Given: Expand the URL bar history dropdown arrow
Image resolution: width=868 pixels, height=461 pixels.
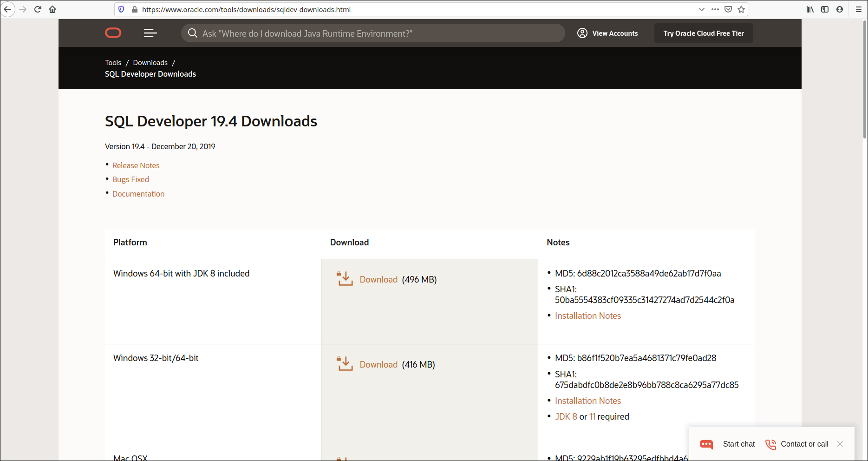Looking at the screenshot, I should tap(701, 9).
